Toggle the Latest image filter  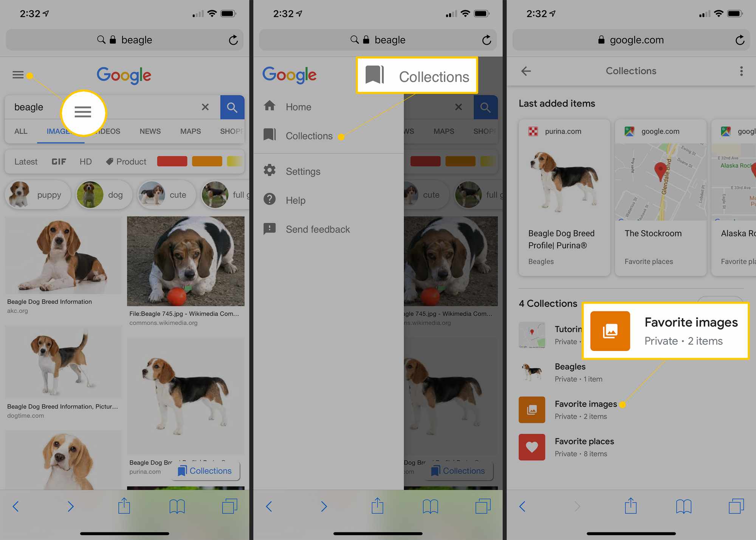[26, 161]
